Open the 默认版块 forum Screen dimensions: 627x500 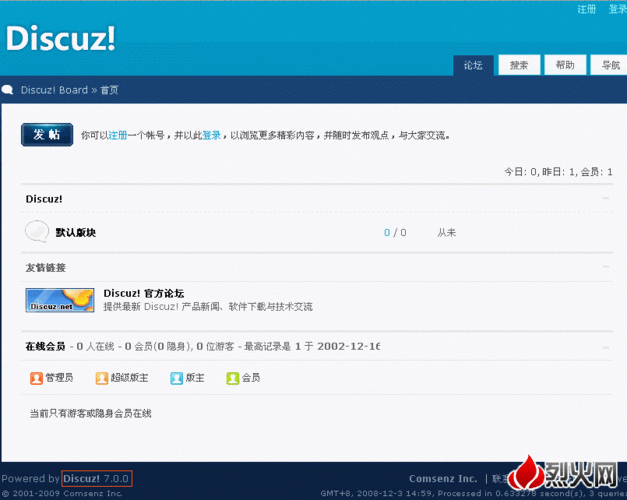[x=76, y=232]
